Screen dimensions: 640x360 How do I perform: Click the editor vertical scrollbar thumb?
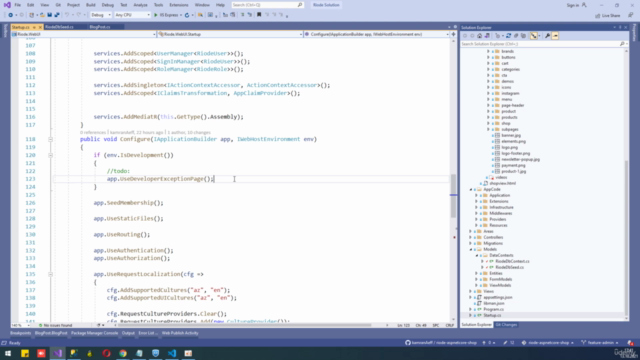pos(453,196)
